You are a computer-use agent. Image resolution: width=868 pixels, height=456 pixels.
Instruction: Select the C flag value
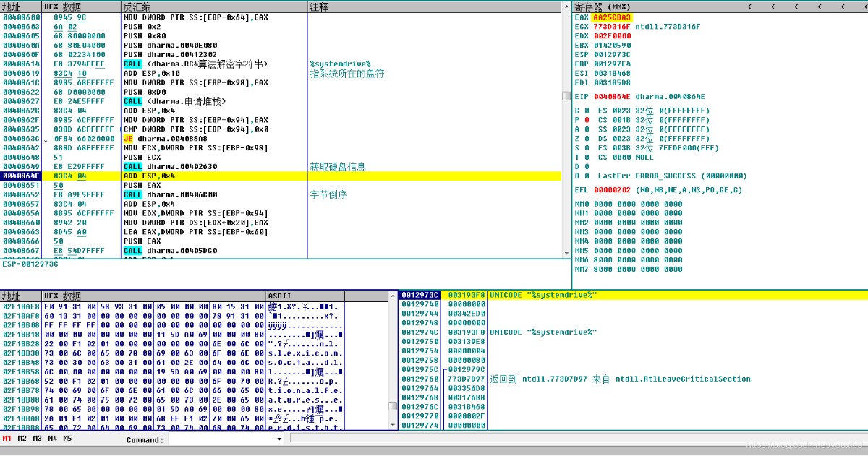click(x=586, y=111)
